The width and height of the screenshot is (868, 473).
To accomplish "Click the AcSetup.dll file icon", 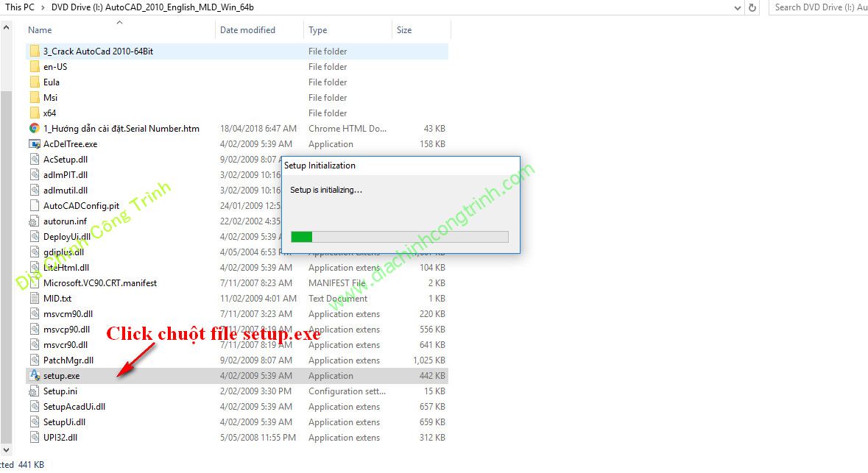I will [35, 160].
